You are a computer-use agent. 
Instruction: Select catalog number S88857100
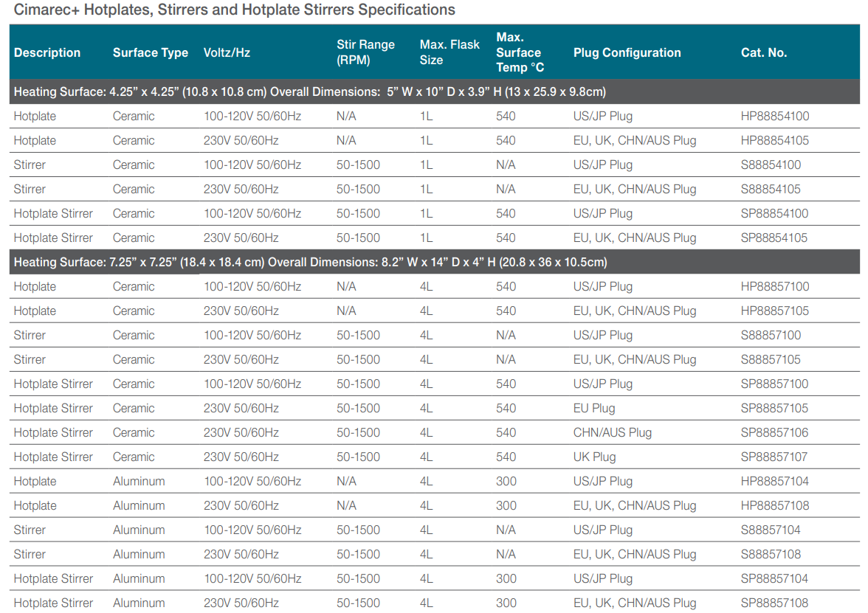coord(771,335)
